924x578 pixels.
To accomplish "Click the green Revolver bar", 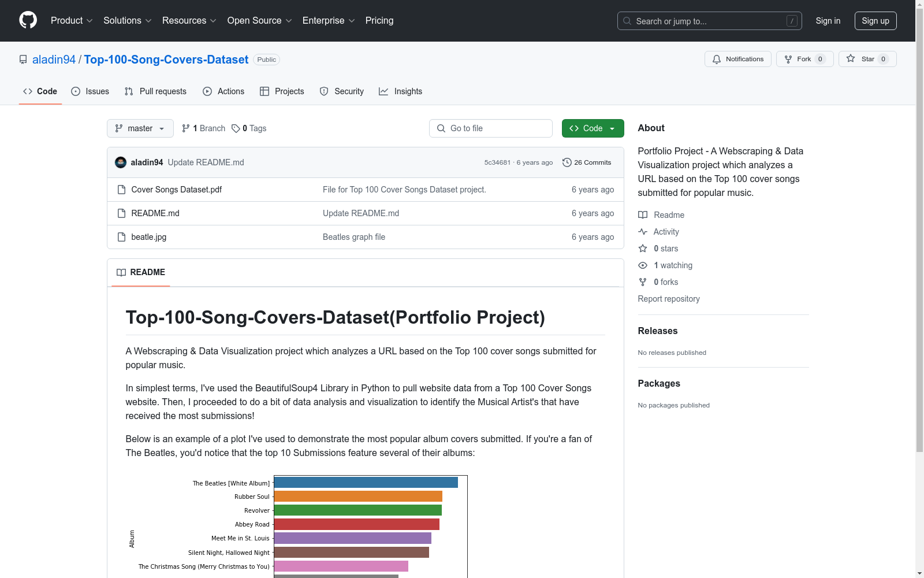I will [358, 510].
